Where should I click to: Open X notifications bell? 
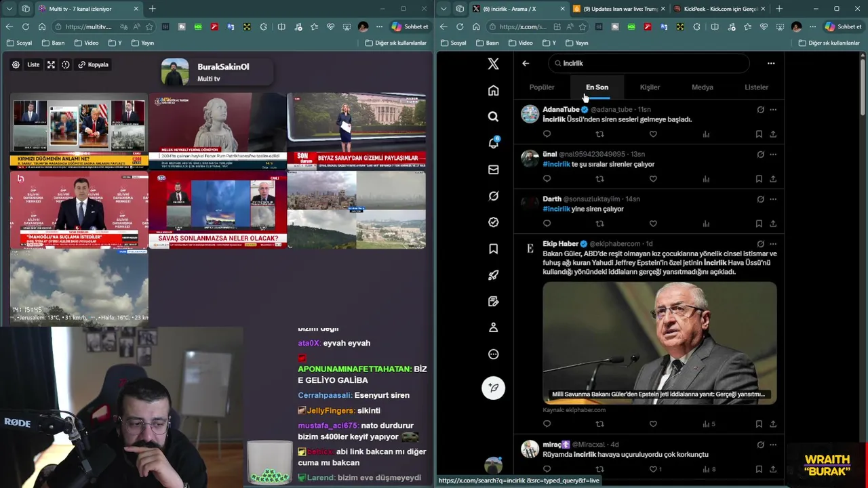click(493, 143)
